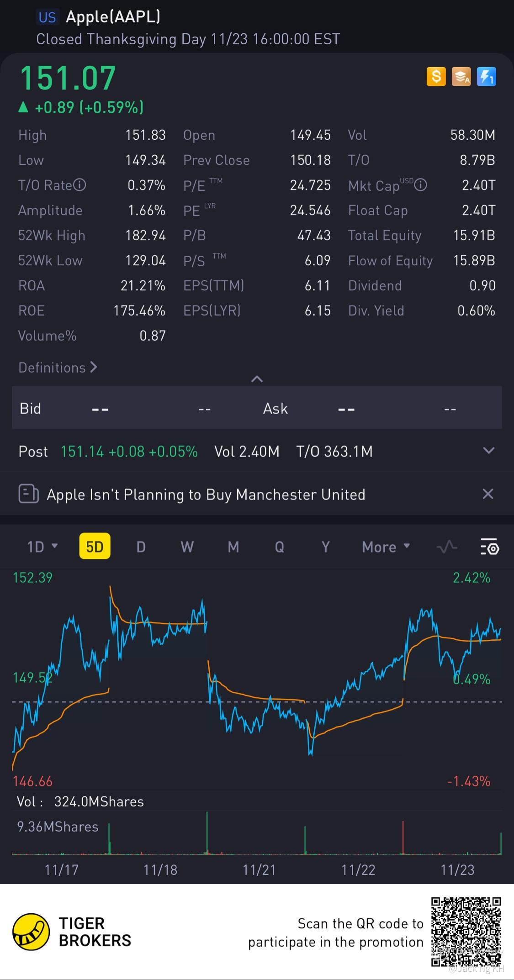Open the Definitions link

[x=58, y=368]
